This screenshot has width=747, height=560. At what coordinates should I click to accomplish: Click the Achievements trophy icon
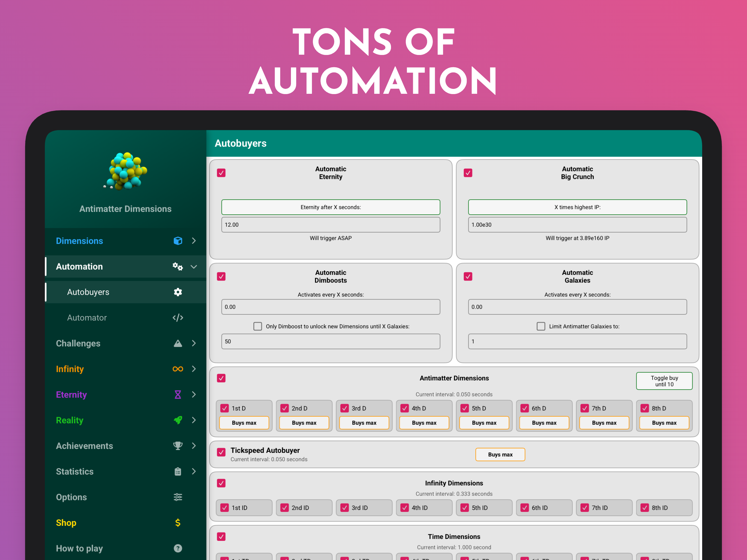(x=178, y=446)
